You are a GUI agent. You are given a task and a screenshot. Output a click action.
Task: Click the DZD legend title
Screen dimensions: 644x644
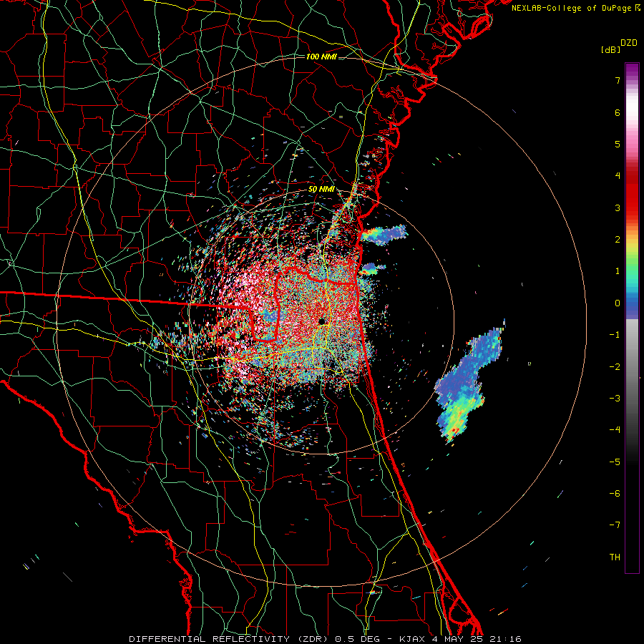(629, 43)
